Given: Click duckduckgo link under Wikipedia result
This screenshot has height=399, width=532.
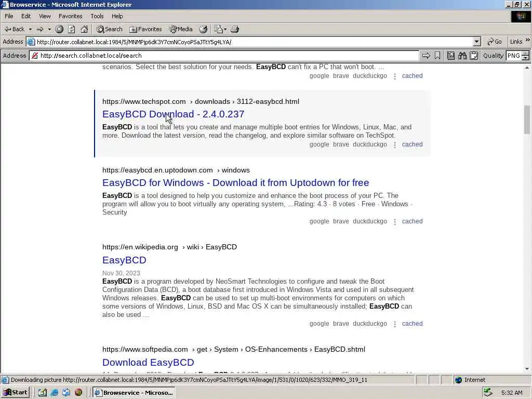Looking at the screenshot, I should (x=370, y=324).
